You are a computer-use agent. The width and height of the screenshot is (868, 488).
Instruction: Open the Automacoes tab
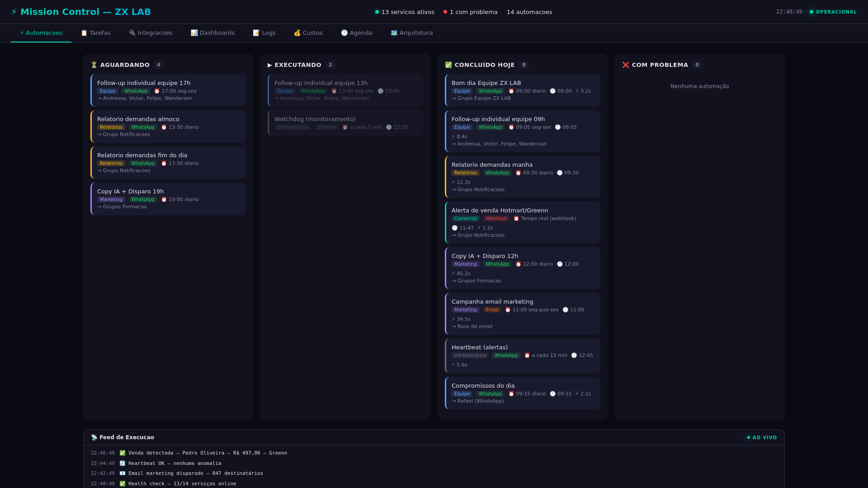[41, 33]
